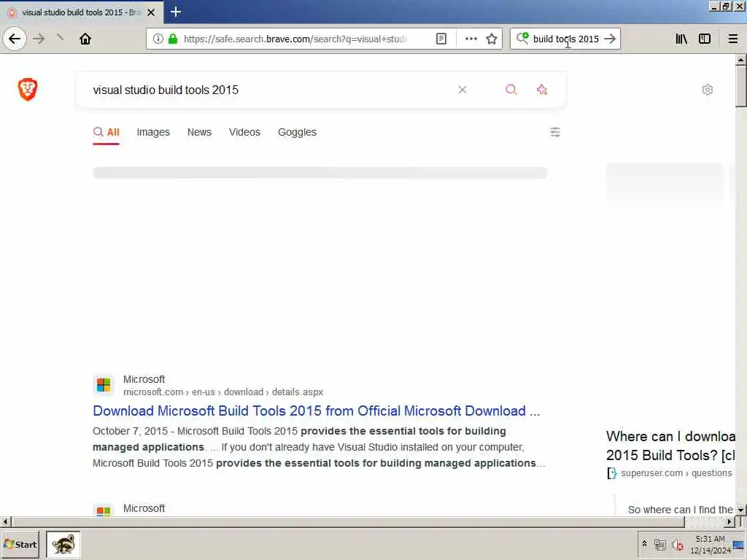Open the Goggles tab
Screen dimensions: 747x560
(x=297, y=132)
